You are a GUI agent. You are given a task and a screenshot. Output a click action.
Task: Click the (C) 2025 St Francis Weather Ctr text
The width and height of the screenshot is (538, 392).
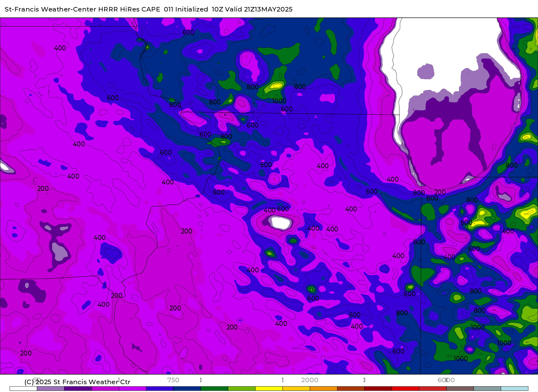coord(77,382)
